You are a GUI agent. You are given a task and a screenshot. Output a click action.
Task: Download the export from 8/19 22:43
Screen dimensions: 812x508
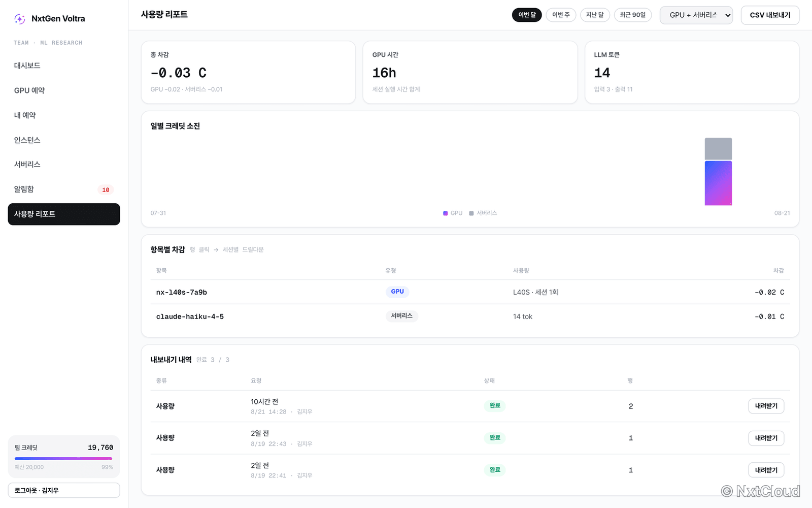click(x=766, y=438)
